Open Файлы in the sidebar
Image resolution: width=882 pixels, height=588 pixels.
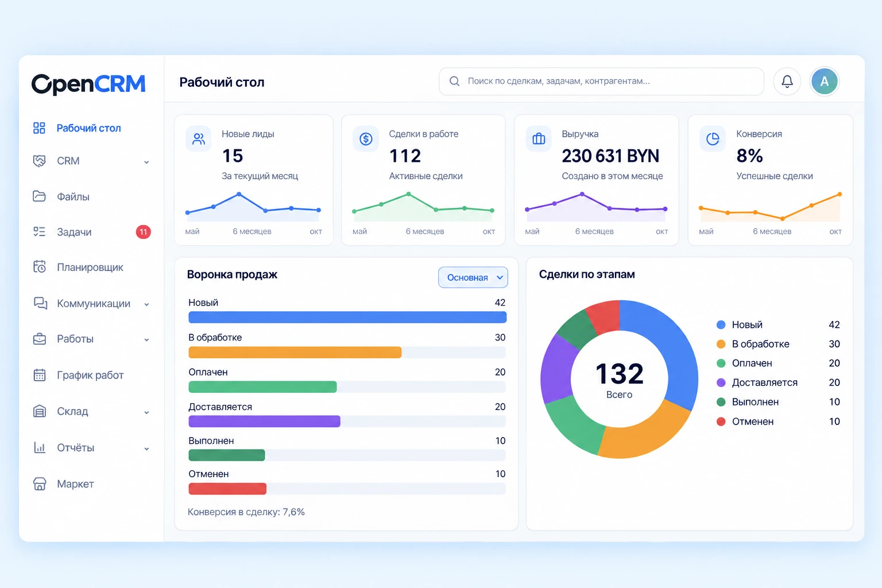pyautogui.click(x=73, y=196)
